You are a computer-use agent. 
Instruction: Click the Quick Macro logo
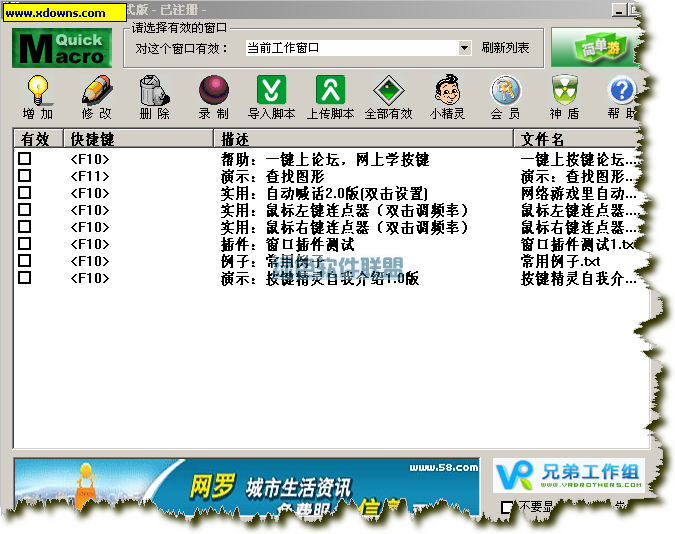click(62, 48)
